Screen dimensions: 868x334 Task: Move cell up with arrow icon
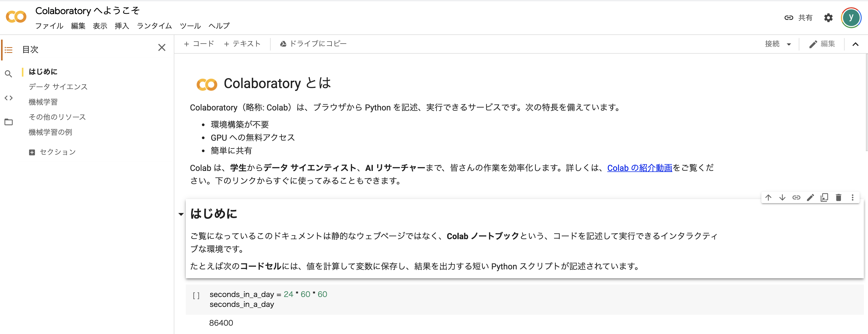point(768,198)
